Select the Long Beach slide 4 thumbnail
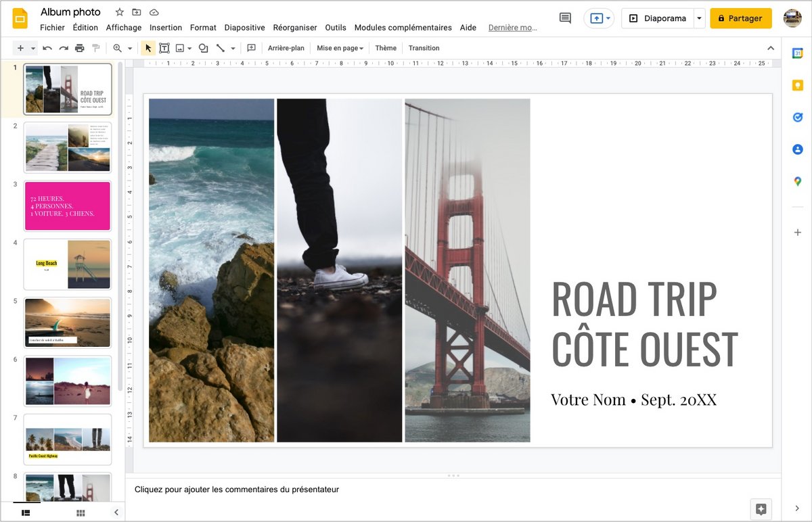 click(68, 264)
